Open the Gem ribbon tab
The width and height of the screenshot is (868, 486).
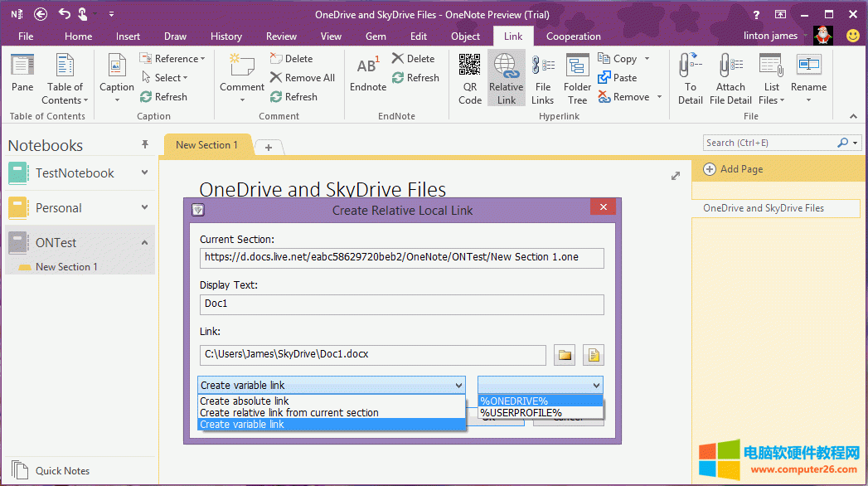pos(376,36)
